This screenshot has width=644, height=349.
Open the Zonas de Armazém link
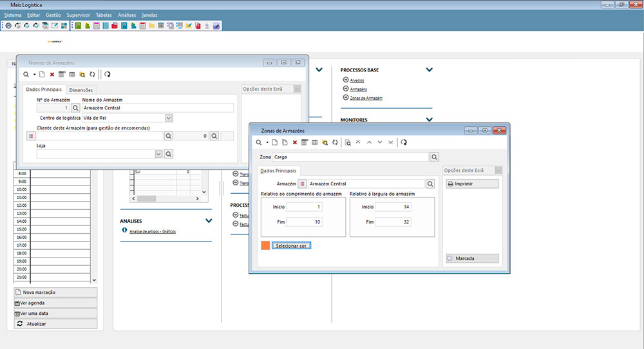(x=366, y=98)
